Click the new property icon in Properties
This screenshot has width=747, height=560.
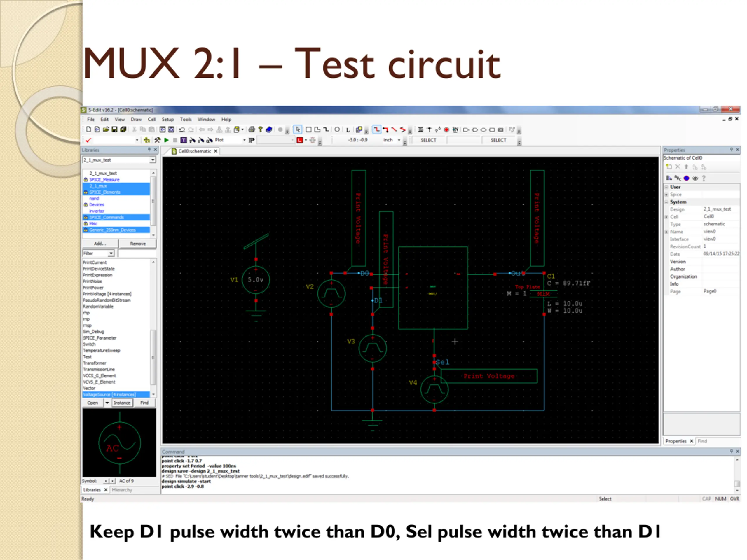pyautogui.click(x=669, y=167)
